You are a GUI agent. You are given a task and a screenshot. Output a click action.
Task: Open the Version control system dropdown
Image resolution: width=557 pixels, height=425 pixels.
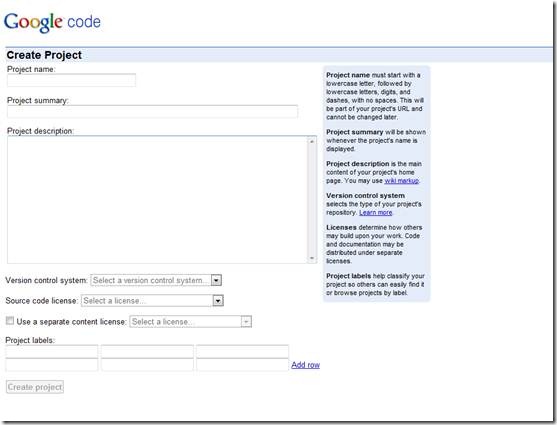tap(156, 280)
